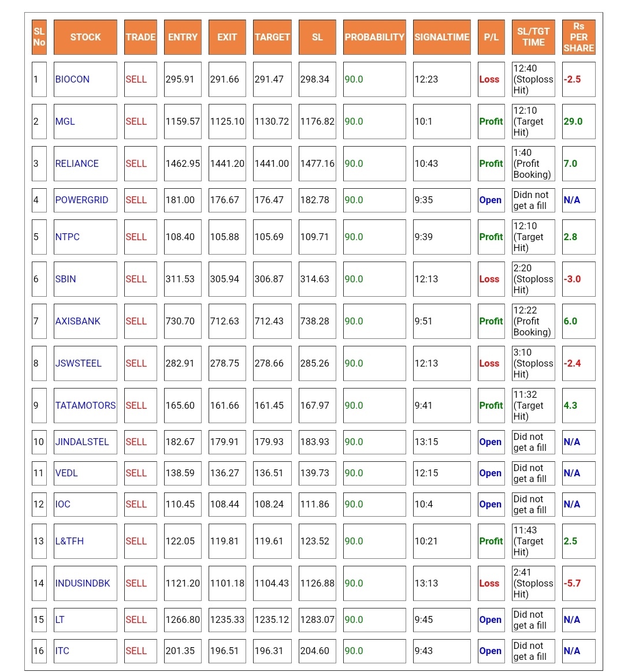This screenshot has height=672, width=624.
Task: Open the ITC stock link
Action: pyautogui.click(x=62, y=651)
